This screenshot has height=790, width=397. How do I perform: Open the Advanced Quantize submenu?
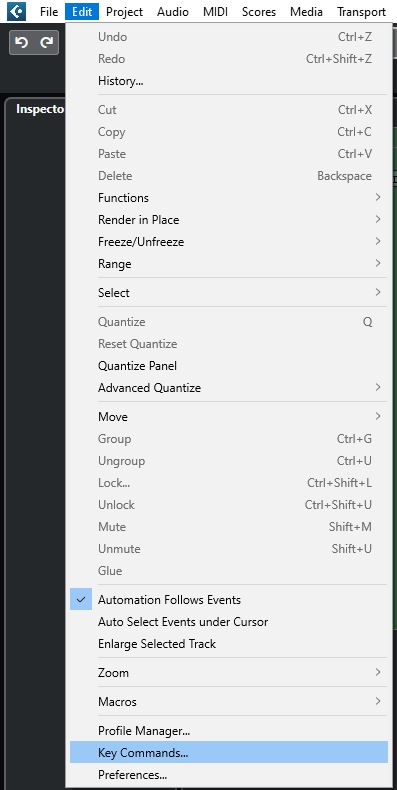click(x=229, y=388)
